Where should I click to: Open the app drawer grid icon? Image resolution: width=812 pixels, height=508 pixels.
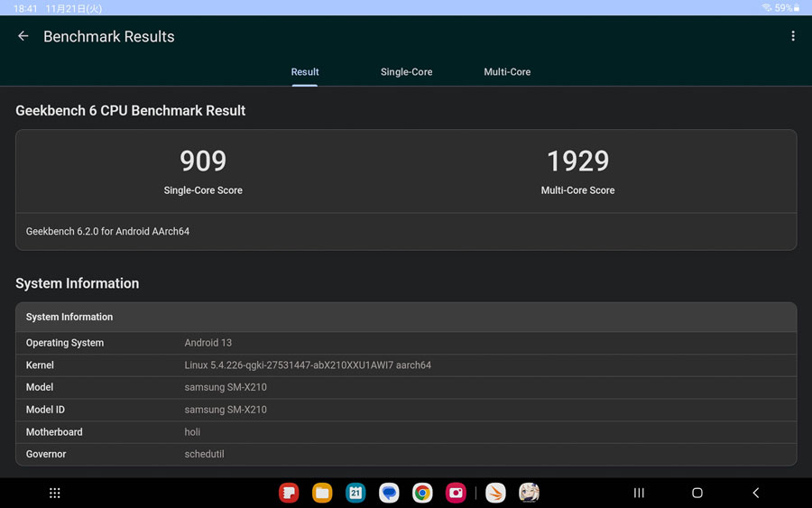pyautogui.click(x=54, y=493)
